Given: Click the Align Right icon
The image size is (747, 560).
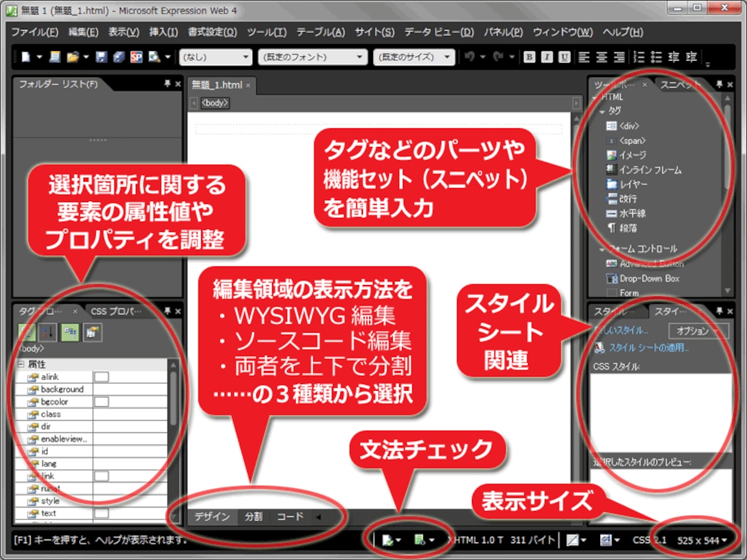Looking at the screenshot, I should [x=619, y=57].
